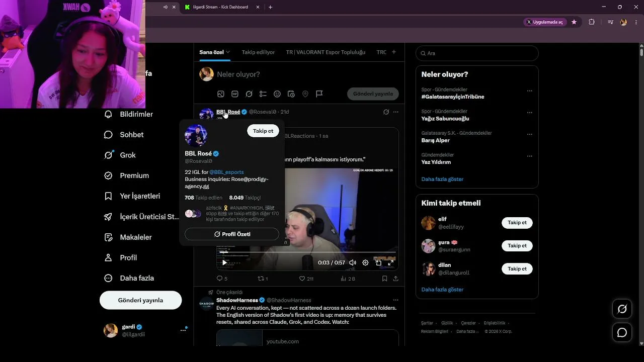Bookmark the BBL Rosé post
Image resolution: width=644 pixels, height=362 pixels.
click(x=384, y=279)
